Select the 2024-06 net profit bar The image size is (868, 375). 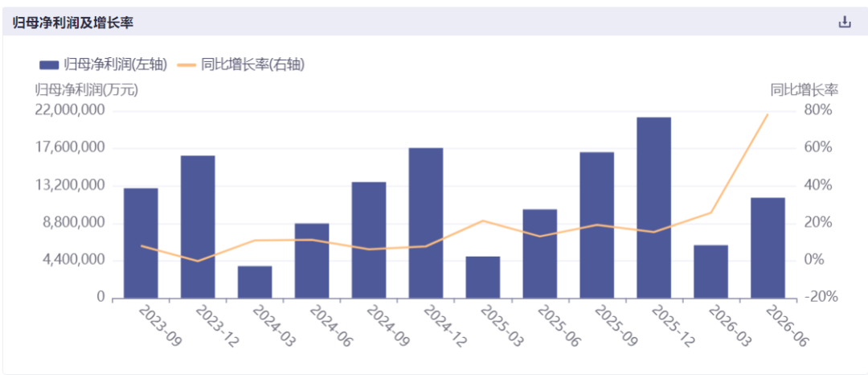(x=312, y=261)
